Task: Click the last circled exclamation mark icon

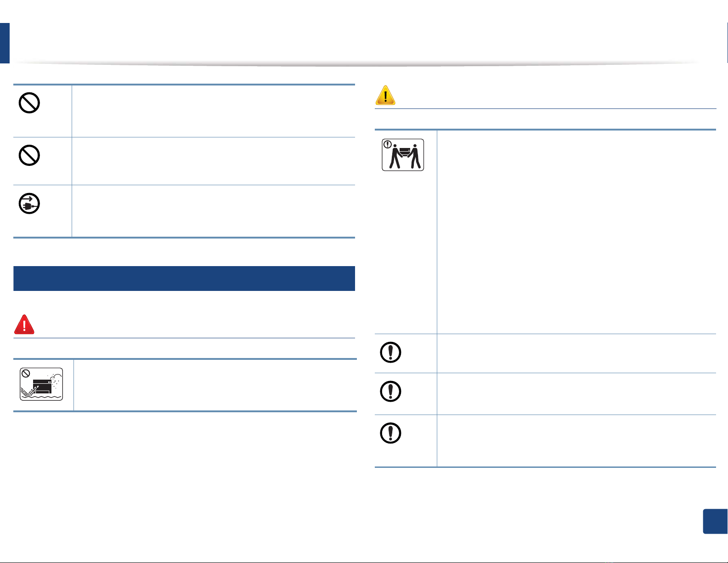Action: (390, 433)
